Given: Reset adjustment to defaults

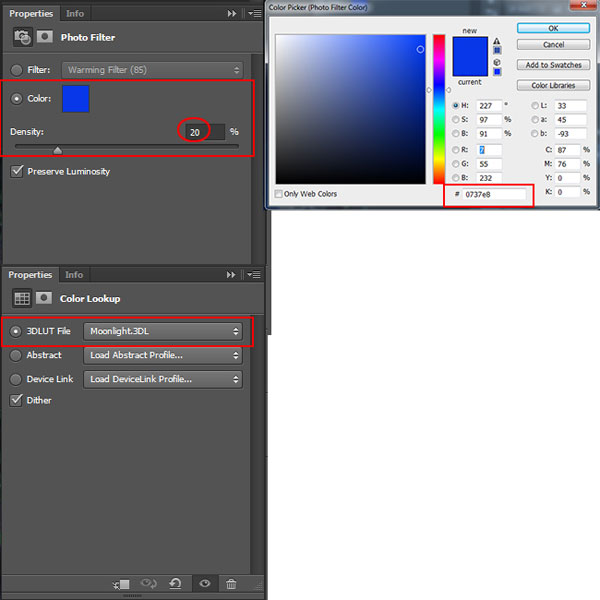Looking at the screenshot, I should [175, 584].
